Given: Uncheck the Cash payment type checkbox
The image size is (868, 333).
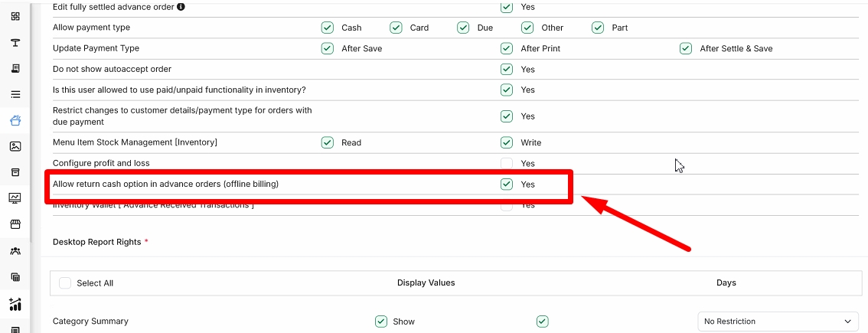Looking at the screenshot, I should 327,28.
